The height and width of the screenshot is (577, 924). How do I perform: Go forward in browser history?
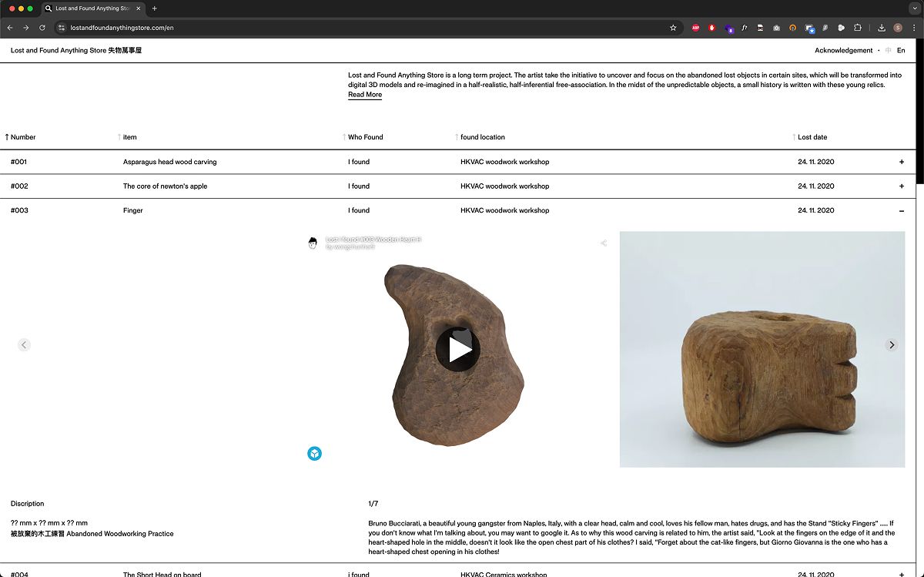pyautogui.click(x=25, y=28)
